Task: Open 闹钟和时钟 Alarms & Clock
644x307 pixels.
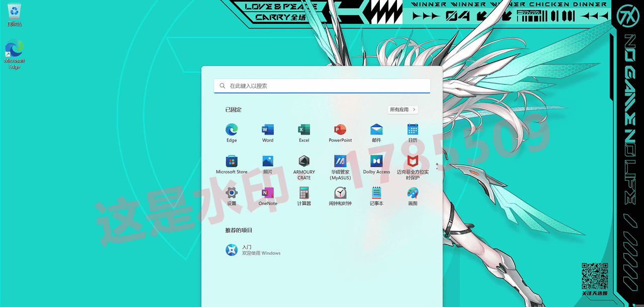Action: coord(340,193)
